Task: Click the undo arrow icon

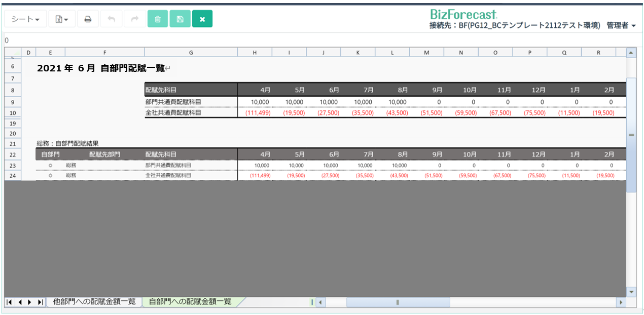Action: (x=111, y=19)
